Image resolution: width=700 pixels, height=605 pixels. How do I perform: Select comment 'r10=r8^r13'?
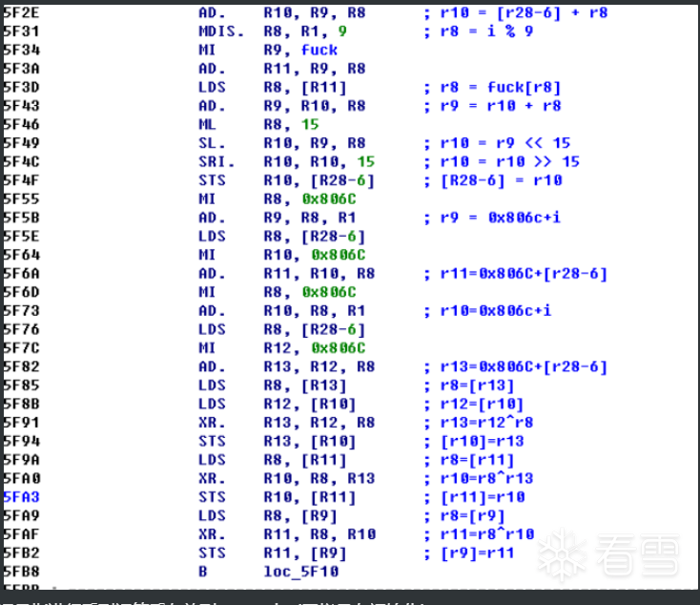(x=486, y=478)
